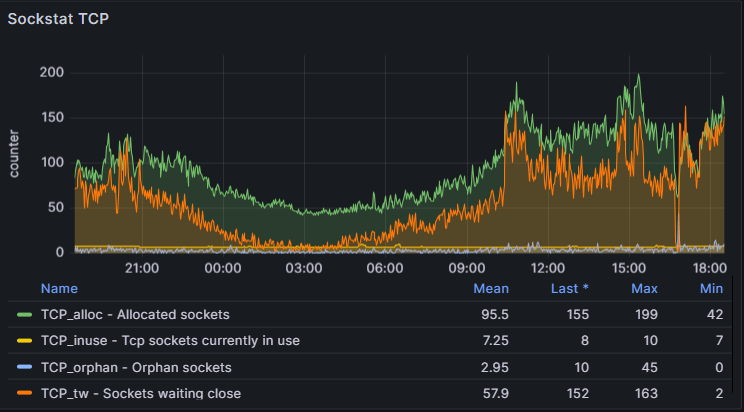Screen dimensions: 744x412
Task: Toggle the TCP_inuse sockets currently in use series
Action: [x=170, y=341]
